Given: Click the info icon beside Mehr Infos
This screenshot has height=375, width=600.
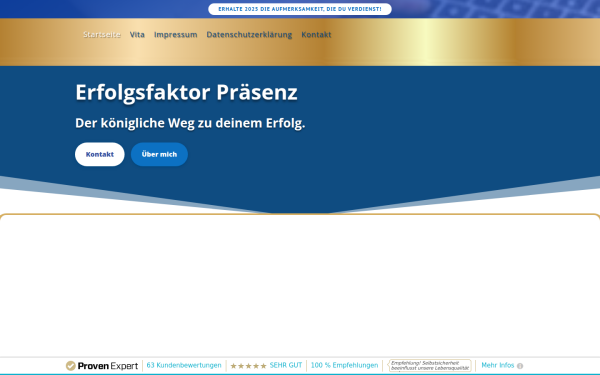Looking at the screenshot, I should point(520,366).
